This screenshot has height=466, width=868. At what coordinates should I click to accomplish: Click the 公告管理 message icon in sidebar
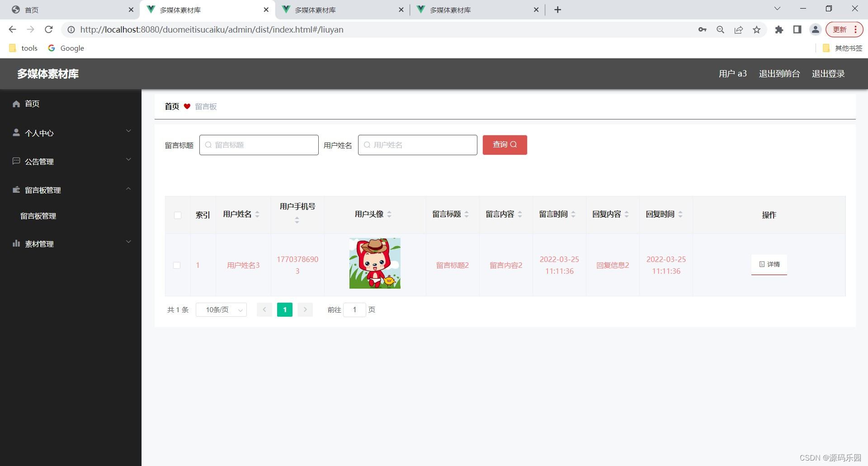pyautogui.click(x=16, y=161)
